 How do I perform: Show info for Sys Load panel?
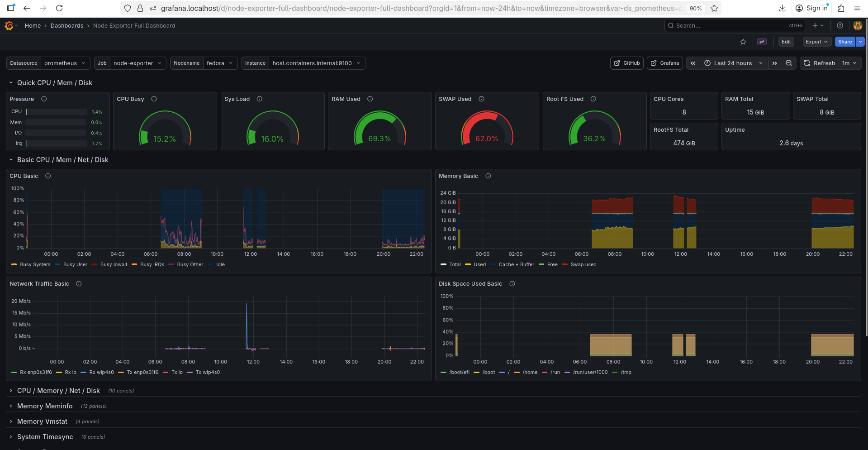click(260, 99)
